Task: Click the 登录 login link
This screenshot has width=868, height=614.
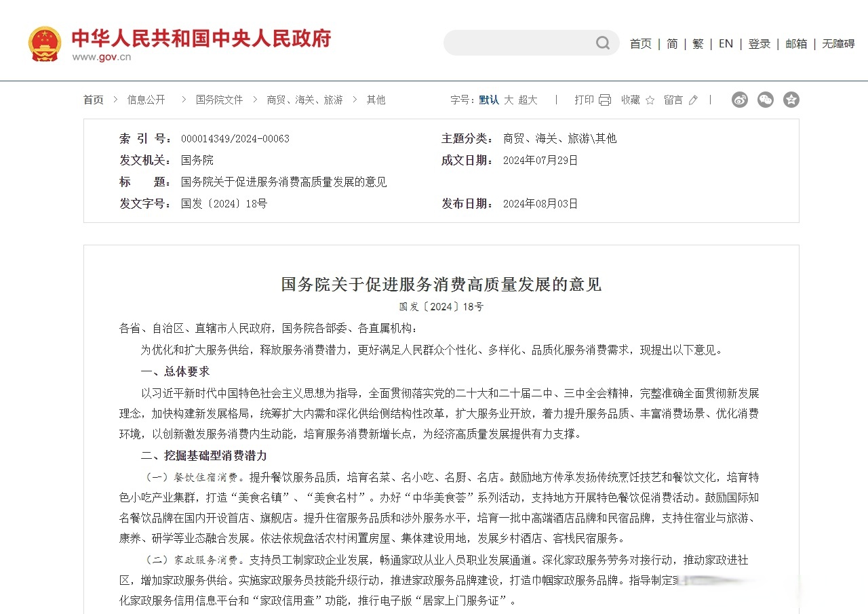Action: tap(759, 43)
